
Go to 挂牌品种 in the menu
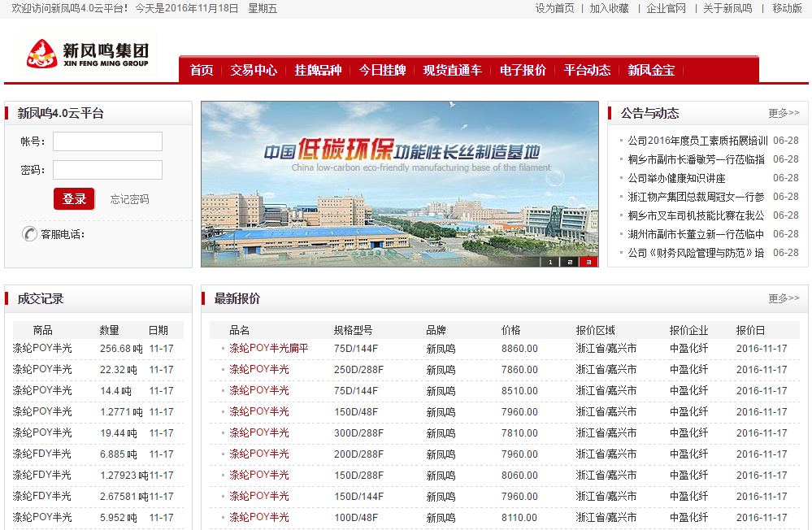(x=318, y=70)
